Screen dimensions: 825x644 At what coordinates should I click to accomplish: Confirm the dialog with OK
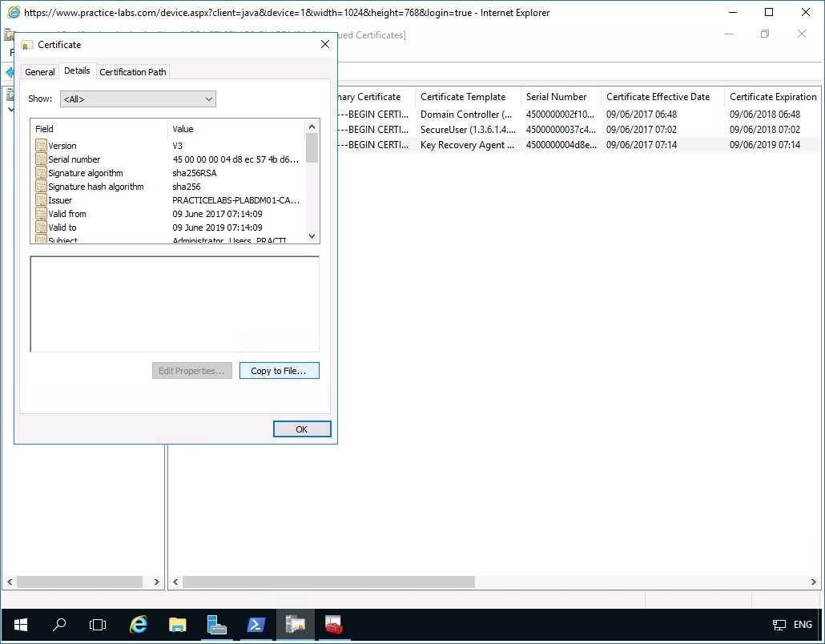302,429
